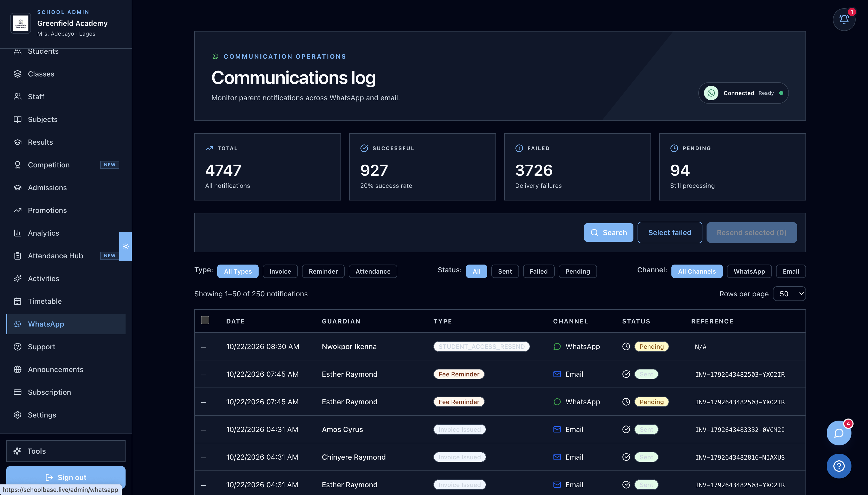
Task: Click the Resend selected (0) button
Action: (x=751, y=233)
